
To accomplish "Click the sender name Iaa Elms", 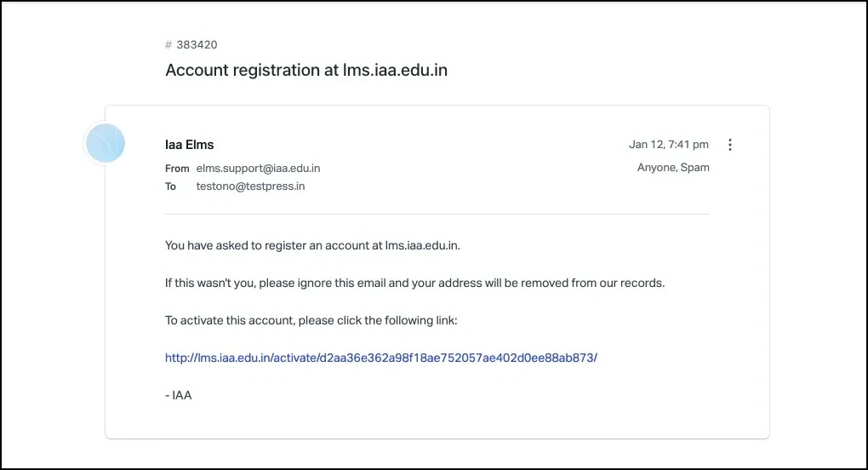I will click(189, 145).
